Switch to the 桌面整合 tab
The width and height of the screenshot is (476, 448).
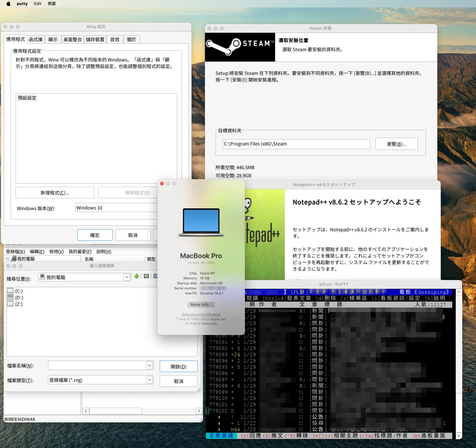(x=73, y=39)
